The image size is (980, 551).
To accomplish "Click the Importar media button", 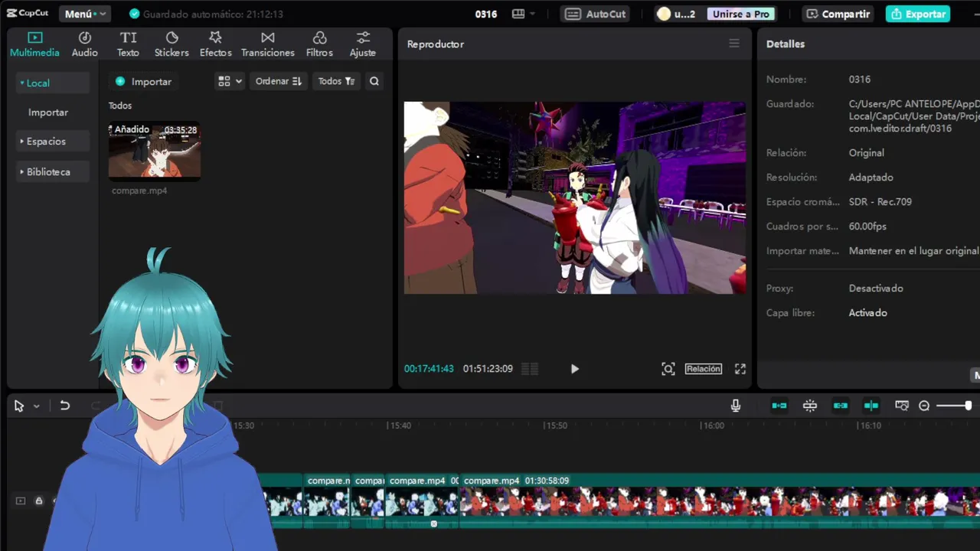I will point(143,81).
